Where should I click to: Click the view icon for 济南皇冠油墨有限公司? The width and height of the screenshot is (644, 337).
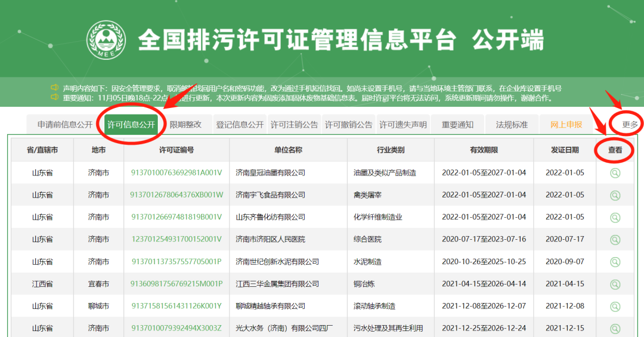click(615, 173)
